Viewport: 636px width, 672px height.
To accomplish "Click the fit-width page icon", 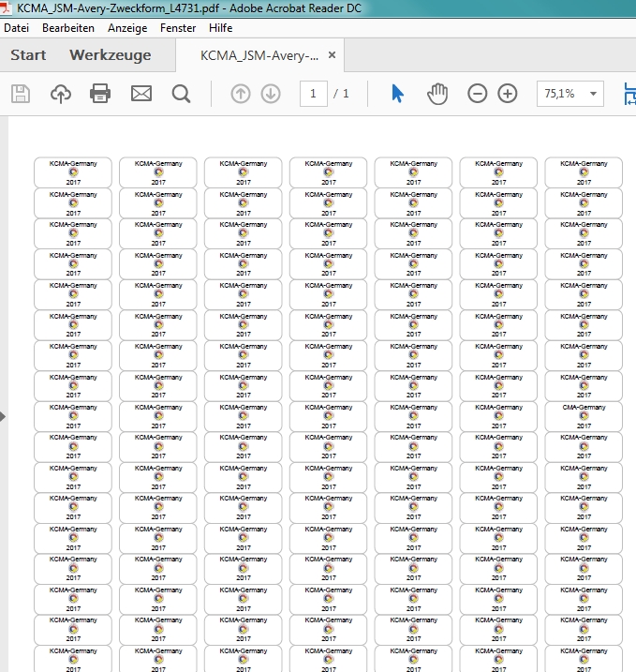I will point(630,94).
